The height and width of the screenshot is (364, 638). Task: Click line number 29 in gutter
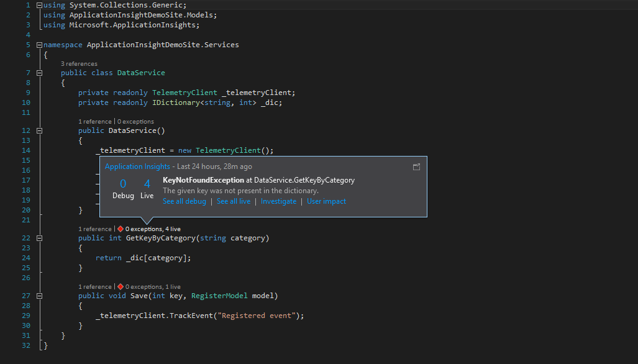coord(26,316)
